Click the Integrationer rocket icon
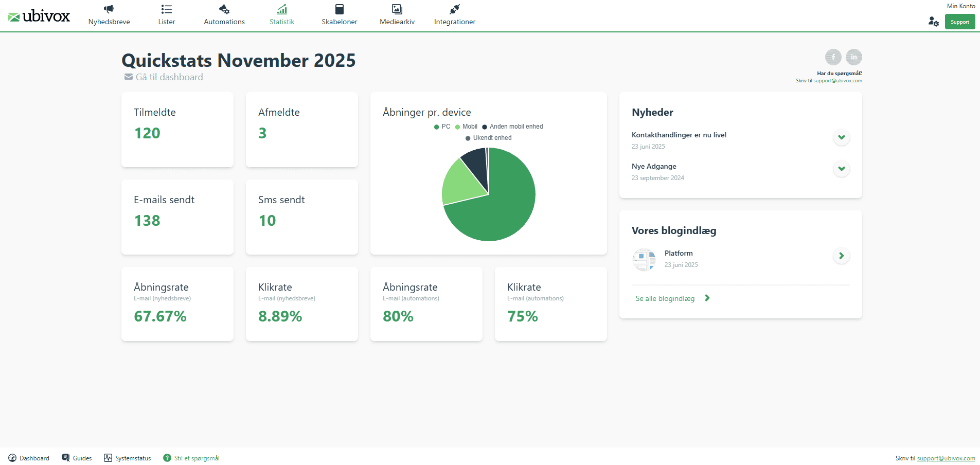 [454, 9]
